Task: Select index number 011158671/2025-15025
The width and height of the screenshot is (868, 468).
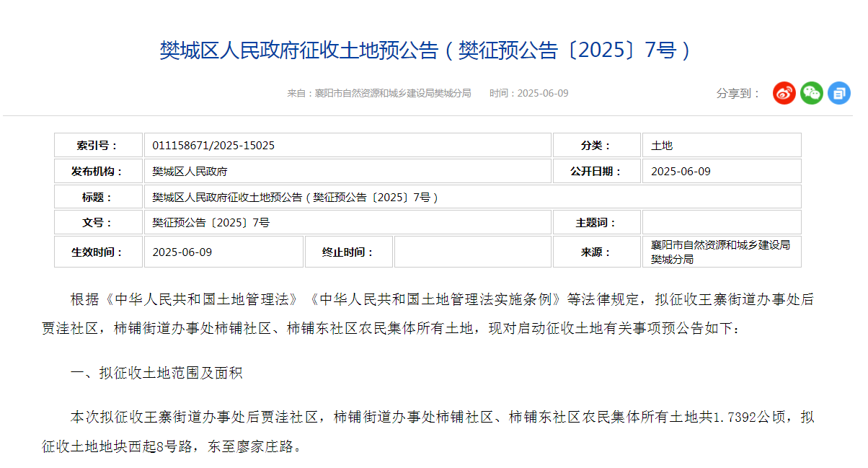Action: (x=213, y=146)
